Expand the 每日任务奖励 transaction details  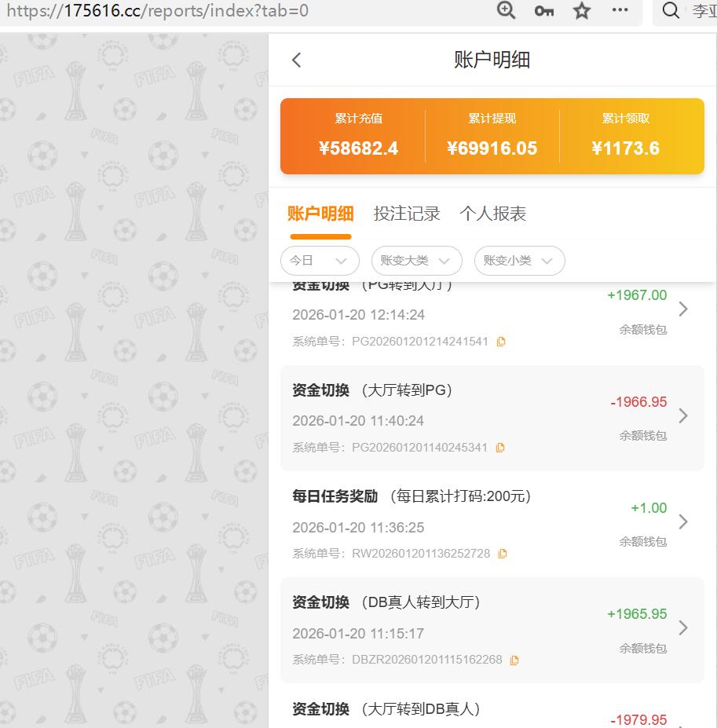(x=682, y=521)
